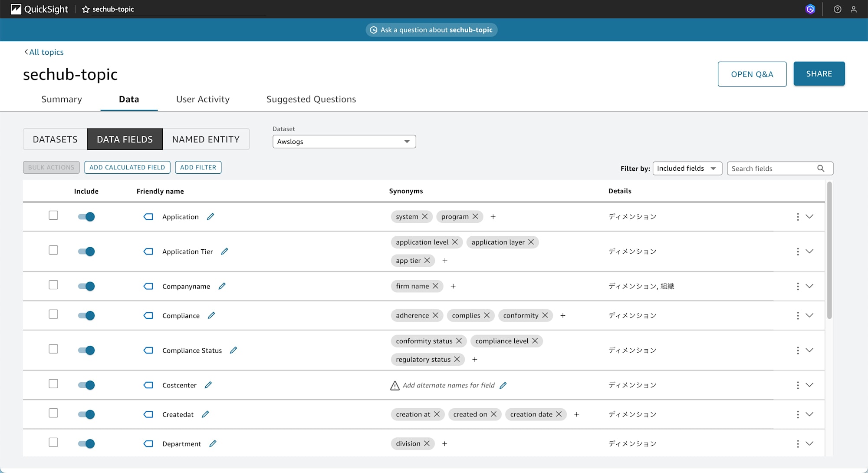Edit the Compliance Status friendly name
Viewport: 868px width, 473px height.
(x=233, y=350)
